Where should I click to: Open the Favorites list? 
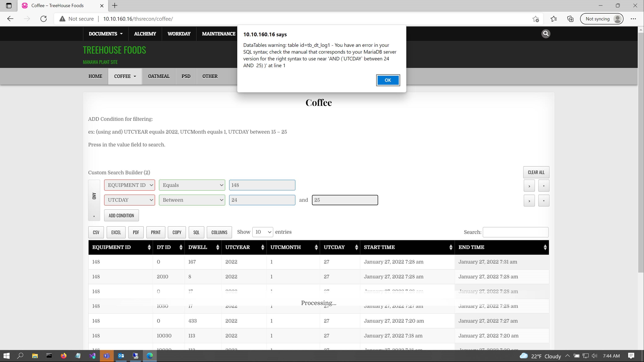554,19
